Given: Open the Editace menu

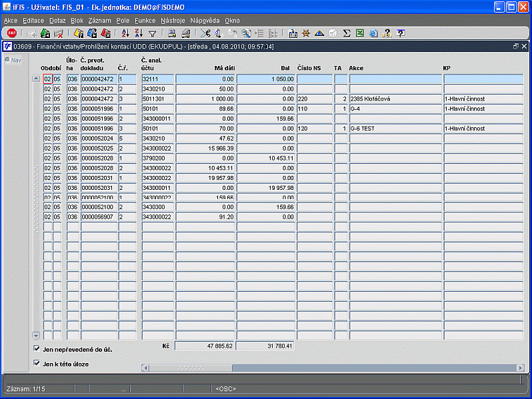Looking at the screenshot, I should (x=33, y=21).
